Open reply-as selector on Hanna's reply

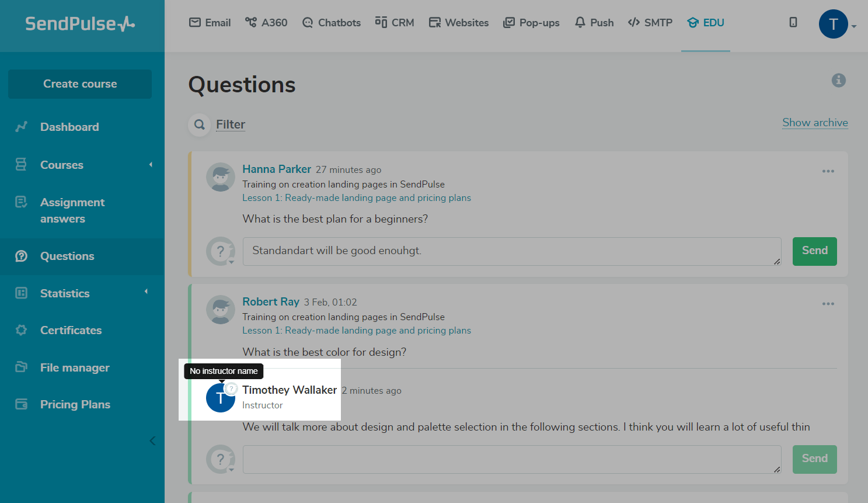(x=221, y=252)
